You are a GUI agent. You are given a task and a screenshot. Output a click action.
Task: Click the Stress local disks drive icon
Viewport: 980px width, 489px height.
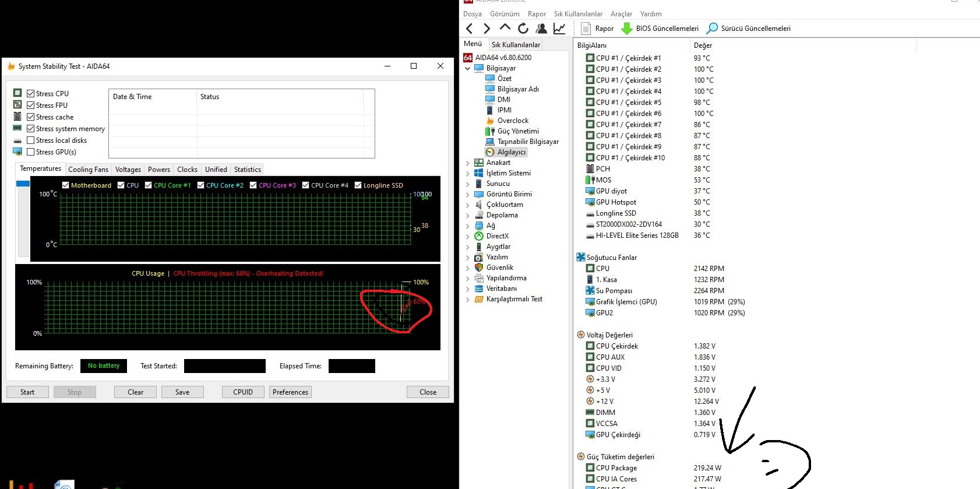tap(17, 140)
